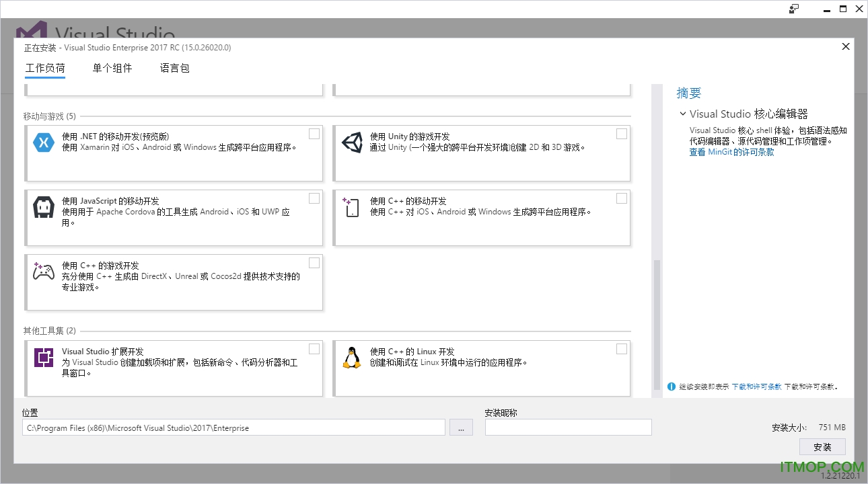
Task: Click the 使用 .NET 的移动开发(预览版) title
Action: click(116, 136)
